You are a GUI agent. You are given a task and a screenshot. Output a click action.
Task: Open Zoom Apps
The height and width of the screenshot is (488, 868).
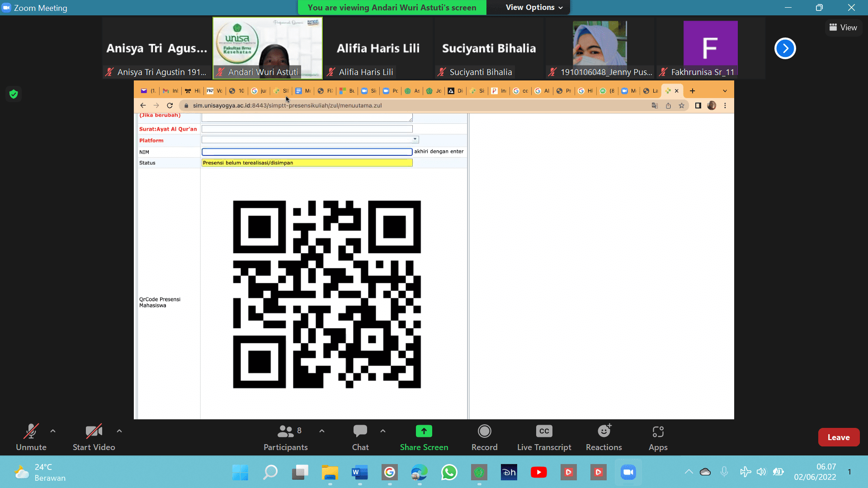pos(658,437)
